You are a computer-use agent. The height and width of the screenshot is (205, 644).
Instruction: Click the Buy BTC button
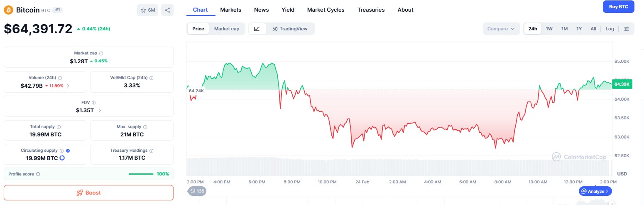(618, 7)
